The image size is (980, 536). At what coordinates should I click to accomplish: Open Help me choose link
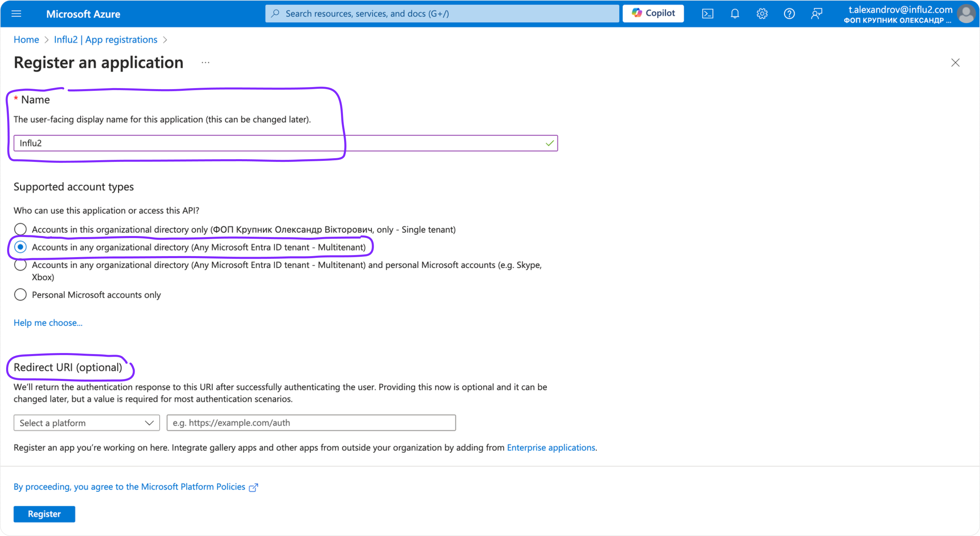pos(48,322)
